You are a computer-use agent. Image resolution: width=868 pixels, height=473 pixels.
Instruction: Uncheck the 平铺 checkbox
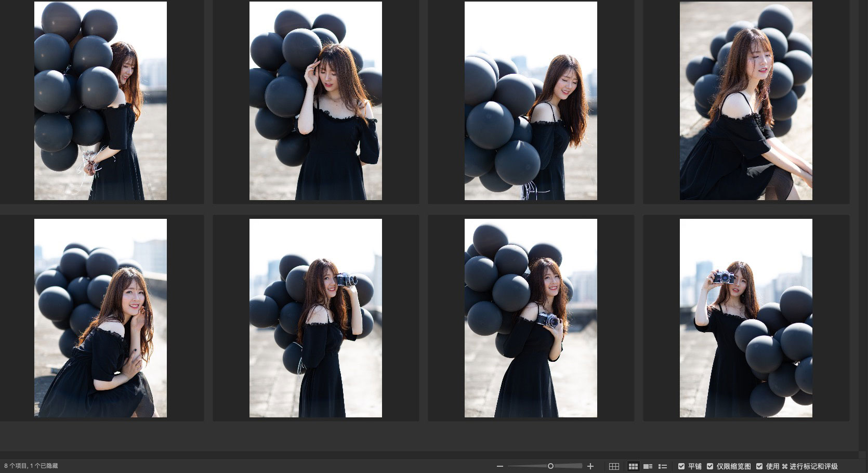681,466
